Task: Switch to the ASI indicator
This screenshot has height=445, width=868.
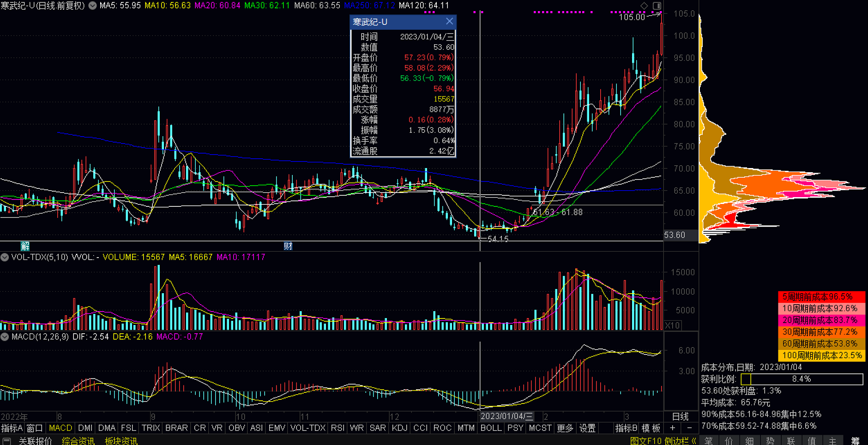Action: (x=257, y=428)
